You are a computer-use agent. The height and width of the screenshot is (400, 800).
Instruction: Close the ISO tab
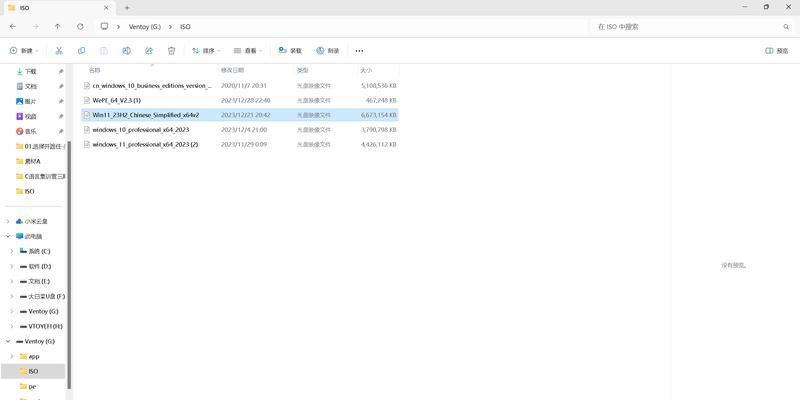106,8
